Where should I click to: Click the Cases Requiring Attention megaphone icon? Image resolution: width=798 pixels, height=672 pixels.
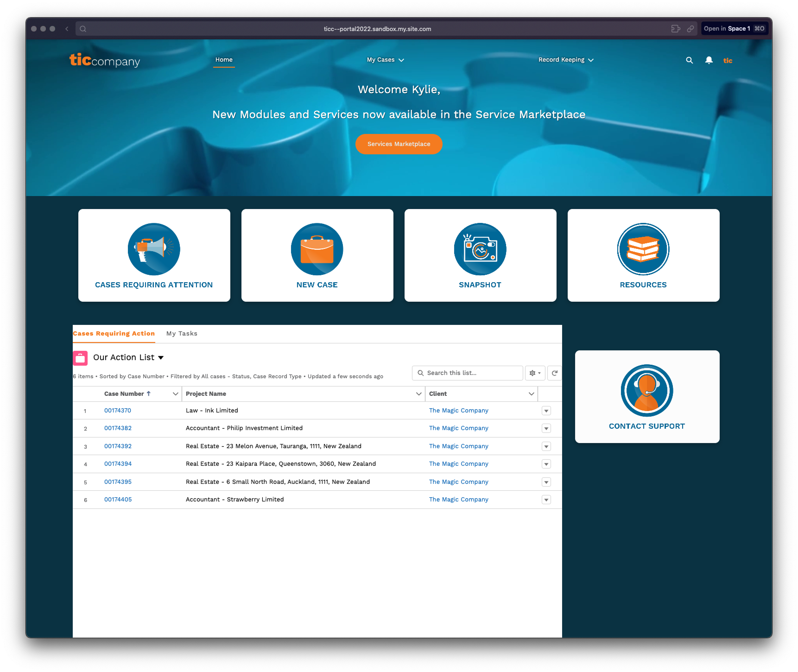click(154, 249)
